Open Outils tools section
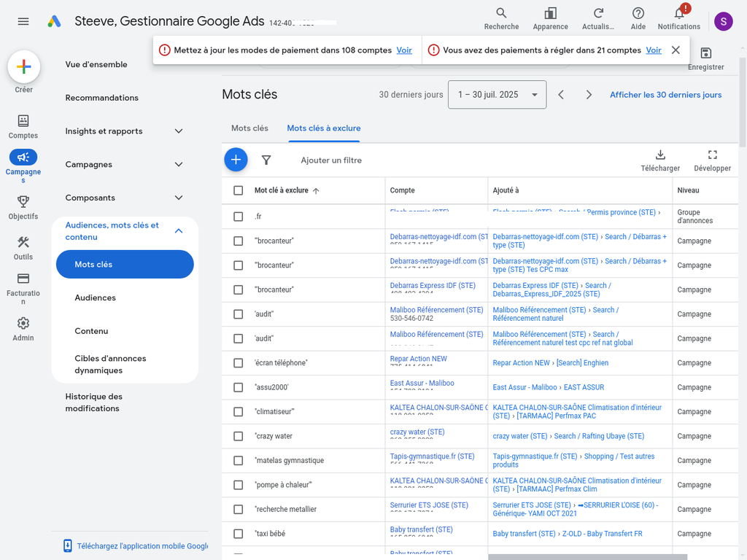747x560 pixels. 23,249
